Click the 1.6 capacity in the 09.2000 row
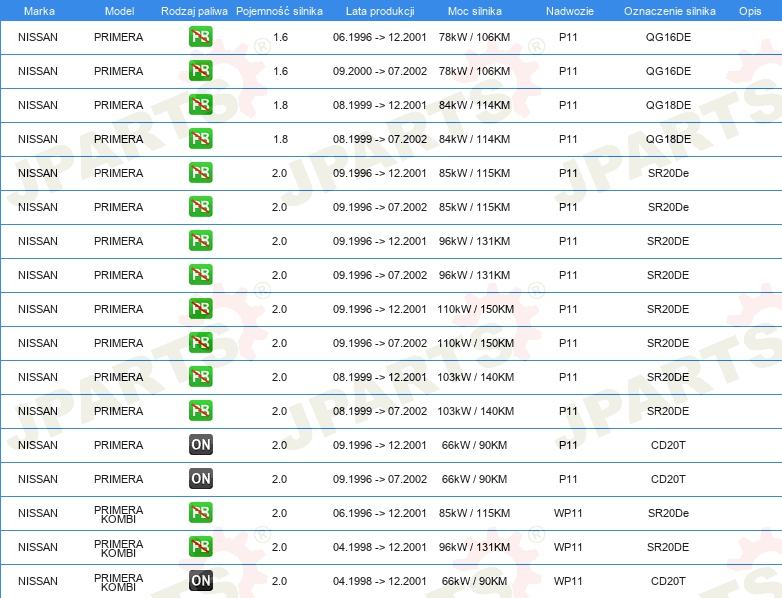782x598 pixels. 280,71
